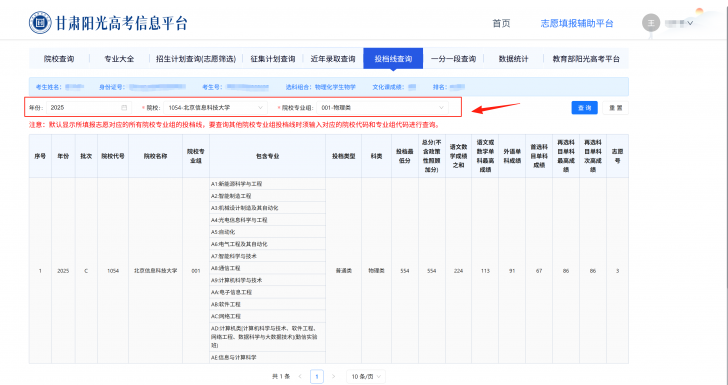Click the 考生姓名 label in info bar
The image size is (728, 385).
(49, 87)
